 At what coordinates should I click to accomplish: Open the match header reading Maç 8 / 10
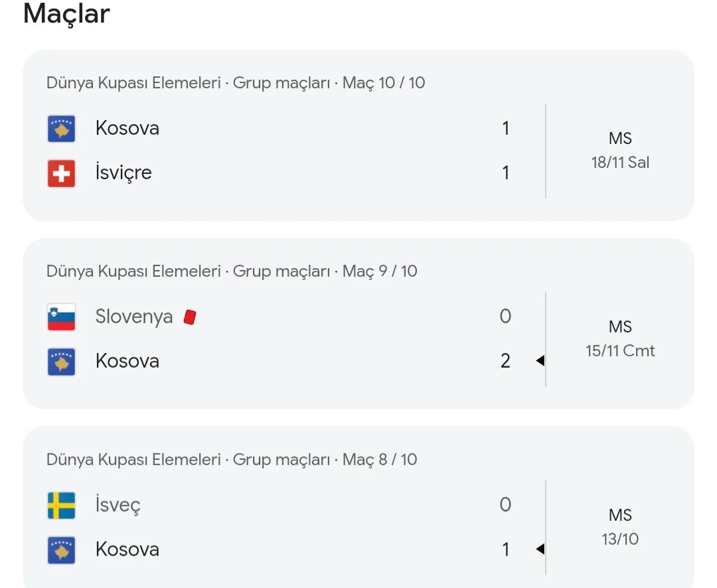click(232, 460)
